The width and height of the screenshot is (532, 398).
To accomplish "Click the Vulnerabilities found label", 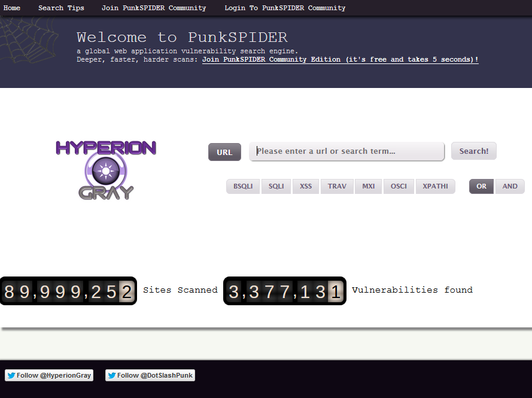I will click(412, 290).
